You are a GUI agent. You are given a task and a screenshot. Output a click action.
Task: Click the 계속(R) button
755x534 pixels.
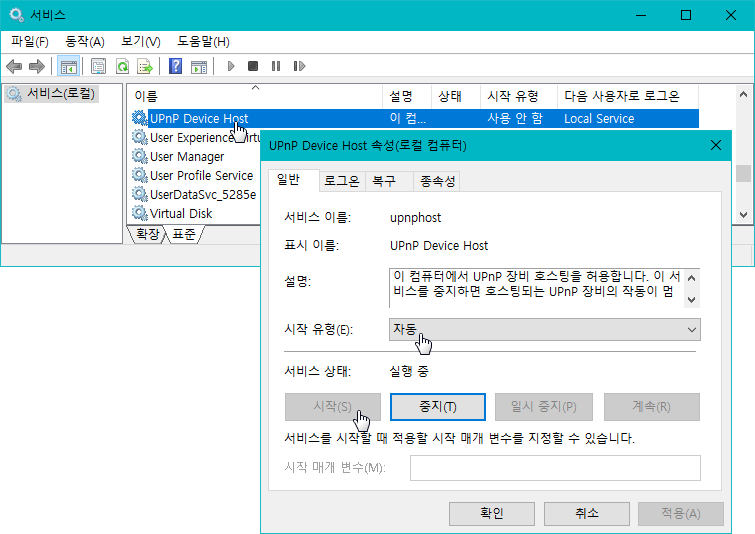click(x=651, y=407)
